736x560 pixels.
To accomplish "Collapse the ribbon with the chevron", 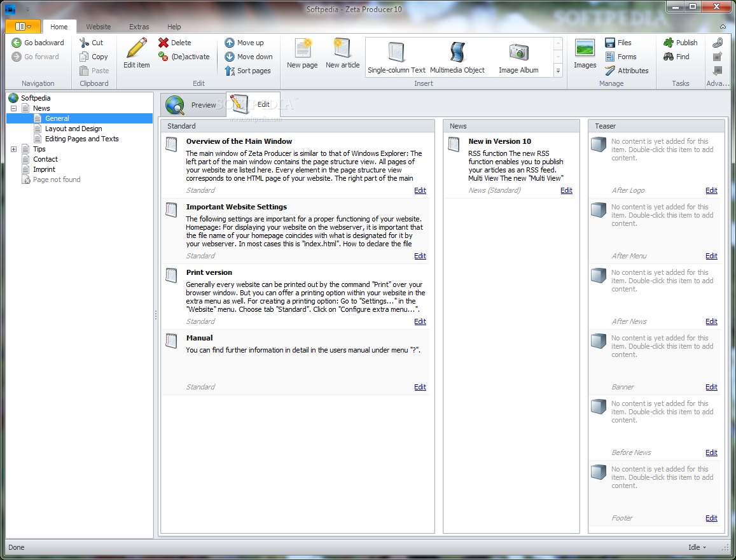I will point(723,27).
